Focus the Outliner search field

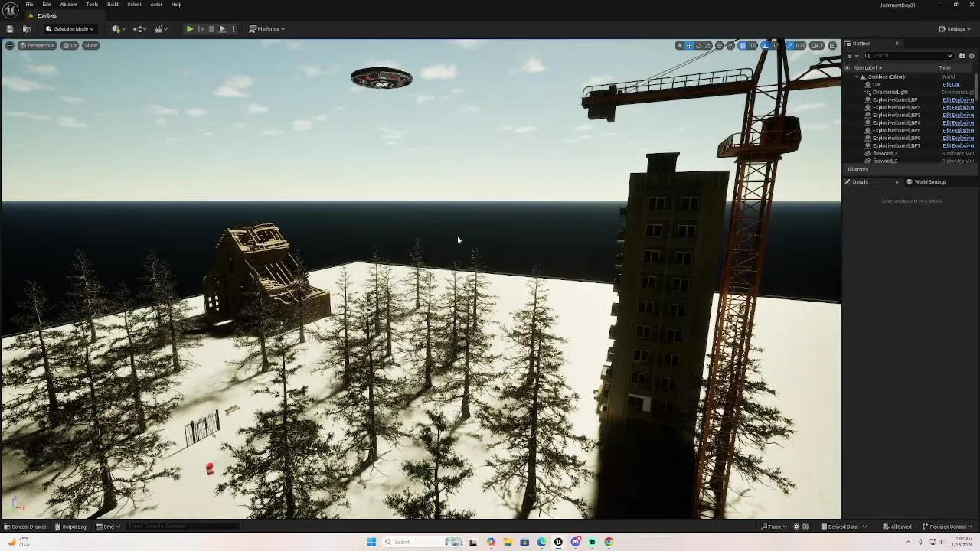[x=909, y=56]
